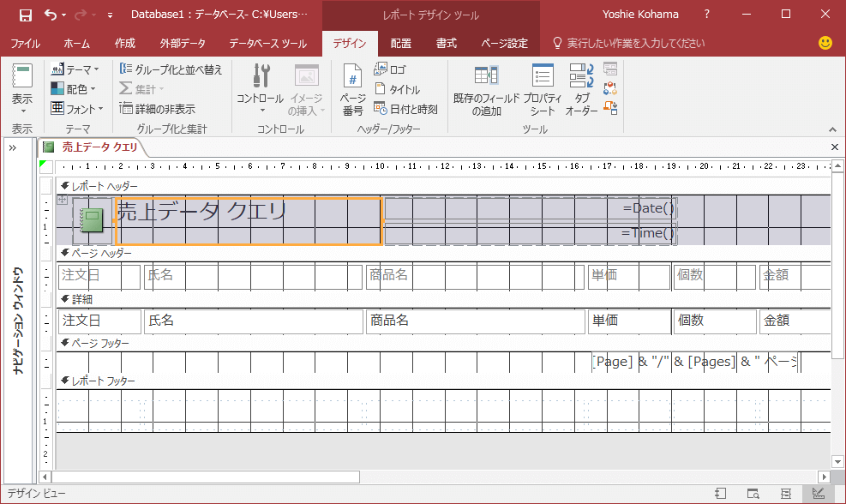The width and height of the screenshot is (846, 504).
Task: Toggle 既存のフィールドの追加 pane
Action: click(486, 89)
